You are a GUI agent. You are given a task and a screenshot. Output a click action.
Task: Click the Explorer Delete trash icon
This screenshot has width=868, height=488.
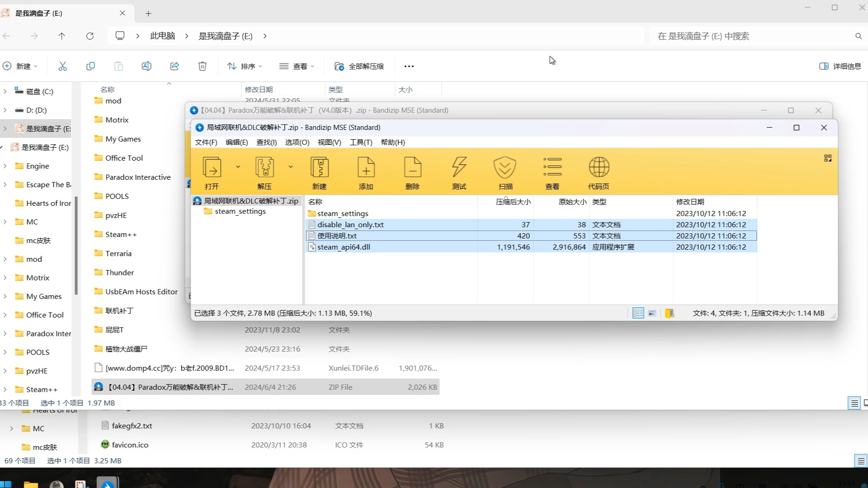click(202, 66)
